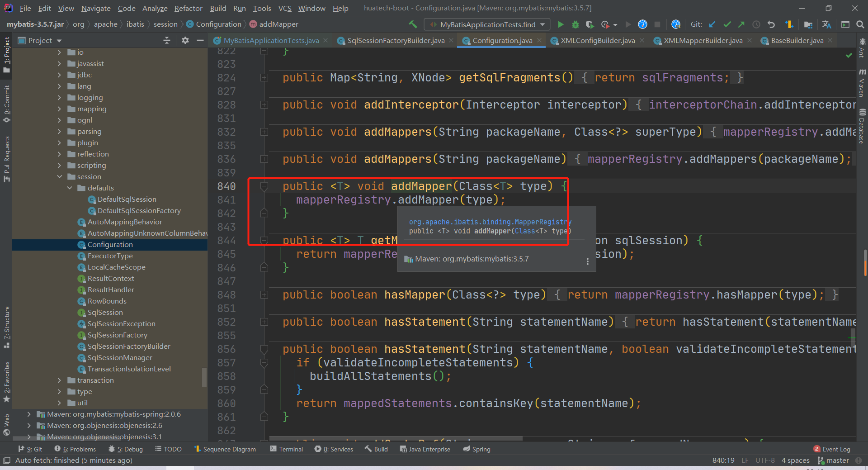Expand folded hasMapper method at line 848

[264, 295]
